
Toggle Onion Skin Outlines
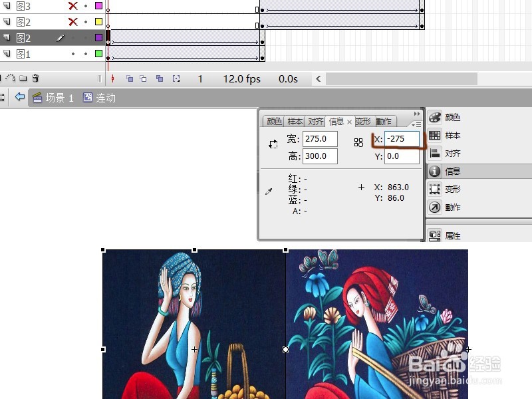pos(143,78)
